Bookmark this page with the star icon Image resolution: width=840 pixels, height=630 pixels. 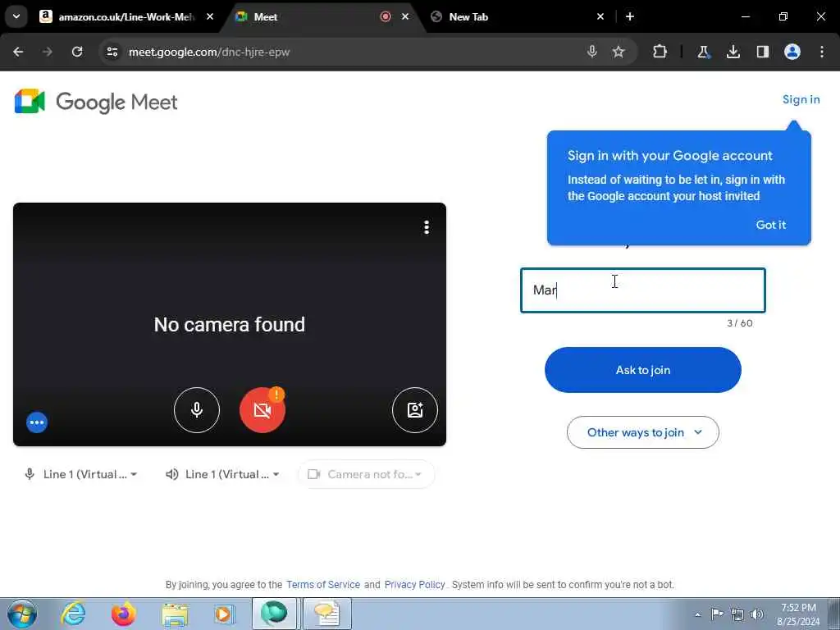pos(619,52)
